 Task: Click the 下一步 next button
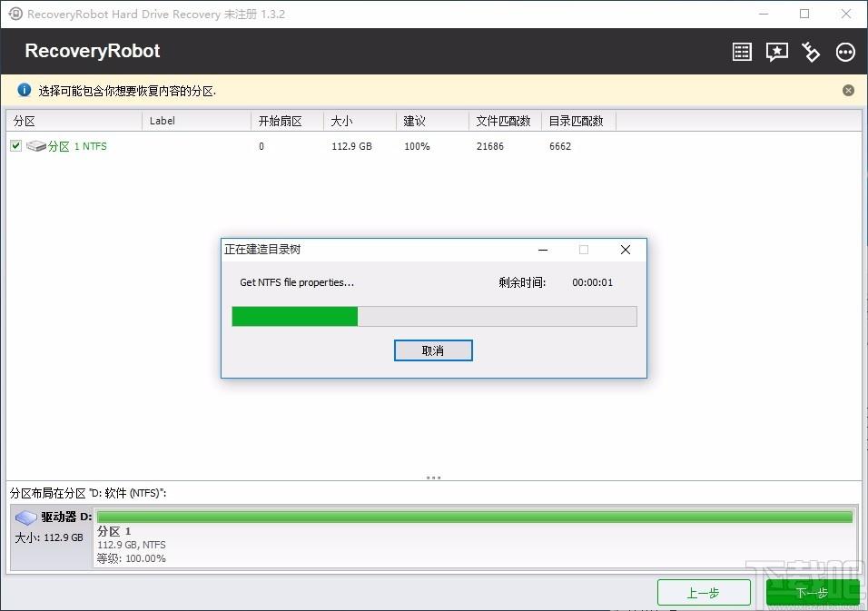pyautogui.click(x=812, y=593)
